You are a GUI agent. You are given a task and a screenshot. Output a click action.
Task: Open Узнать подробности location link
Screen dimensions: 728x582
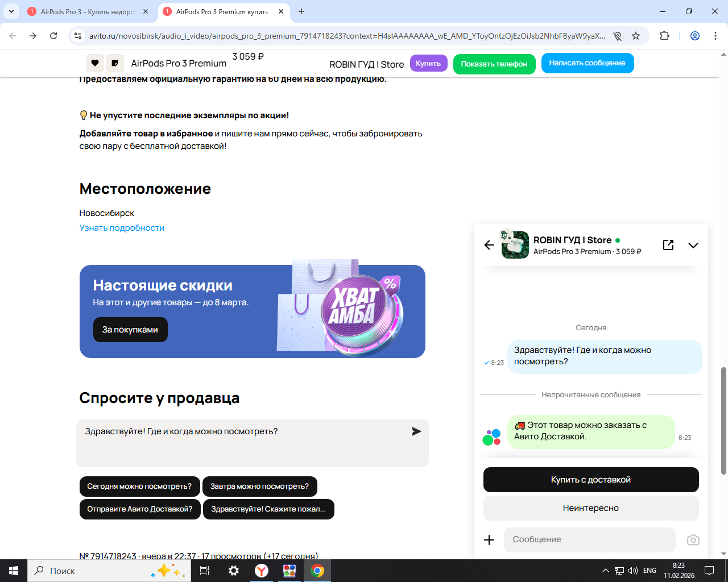(x=122, y=228)
